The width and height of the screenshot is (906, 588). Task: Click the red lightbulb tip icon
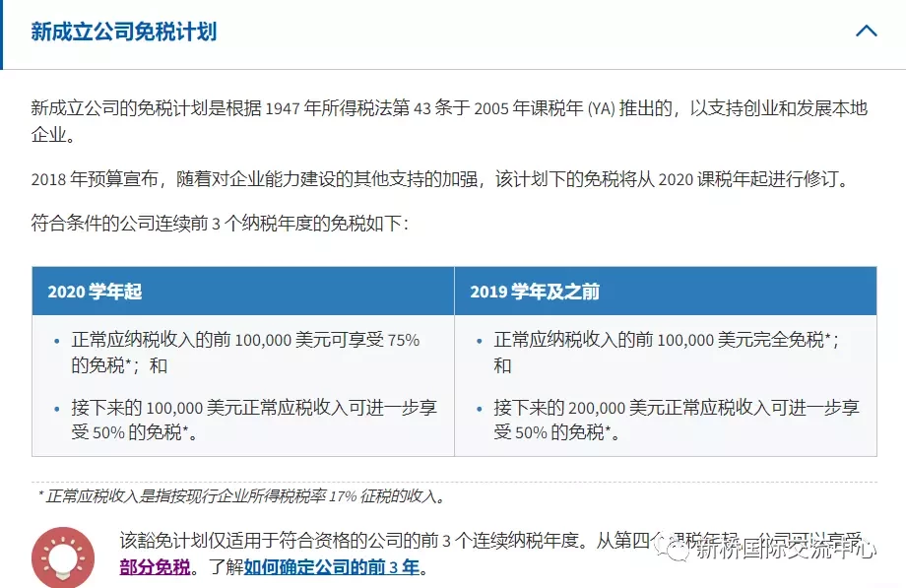[63, 557]
